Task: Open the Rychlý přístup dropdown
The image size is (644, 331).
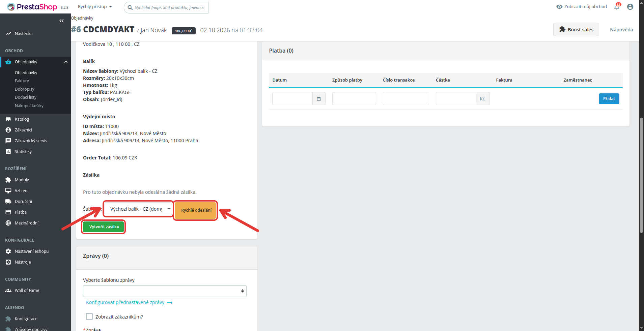Action: 95,7
